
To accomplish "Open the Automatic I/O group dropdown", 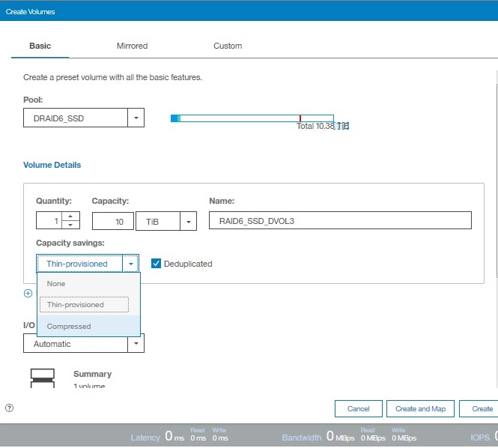I will point(136,344).
